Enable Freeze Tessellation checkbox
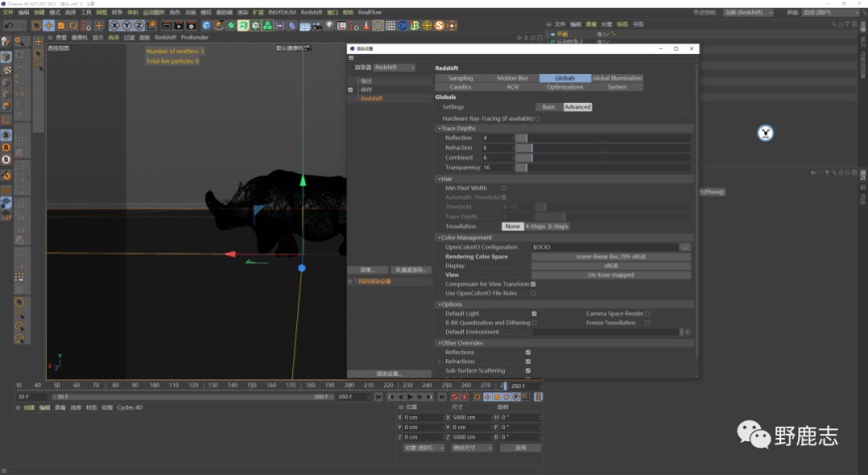Screen dimensions: 868x475 pos(648,322)
